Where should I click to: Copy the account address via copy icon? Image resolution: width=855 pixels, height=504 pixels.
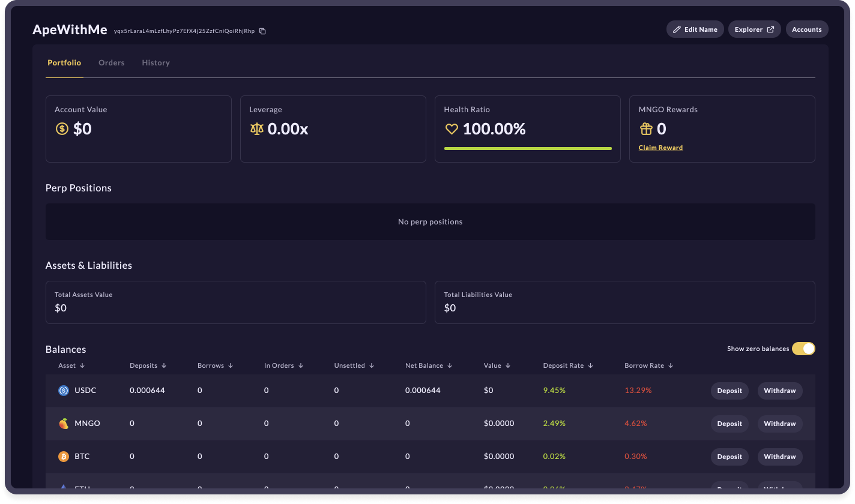pyautogui.click(x=262, y=31)
